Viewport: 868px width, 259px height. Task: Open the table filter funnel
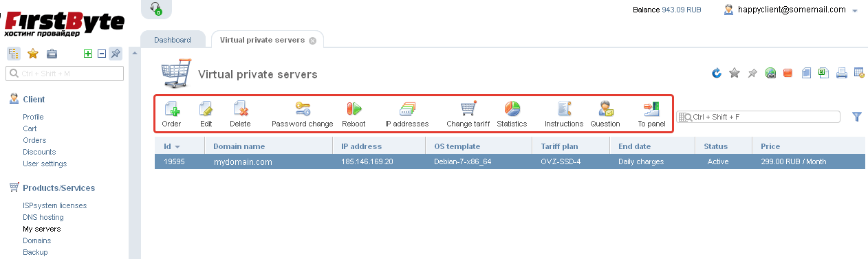pyautogui.click(x=857, y=117)
